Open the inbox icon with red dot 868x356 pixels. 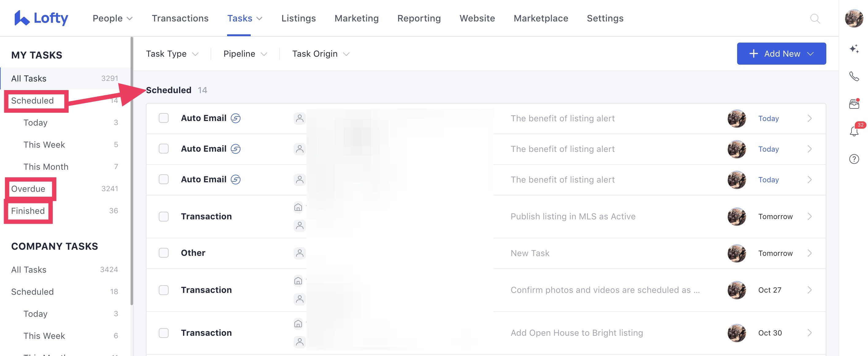point(854,103)
